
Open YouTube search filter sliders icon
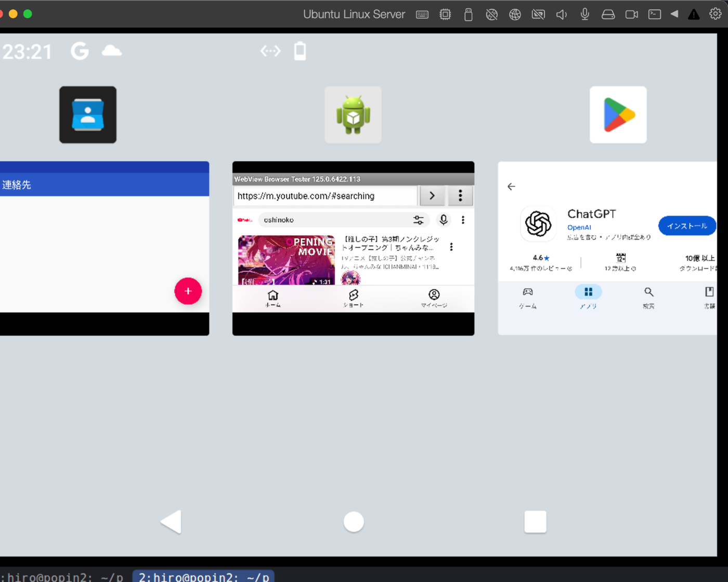click(x=419, y=220)
